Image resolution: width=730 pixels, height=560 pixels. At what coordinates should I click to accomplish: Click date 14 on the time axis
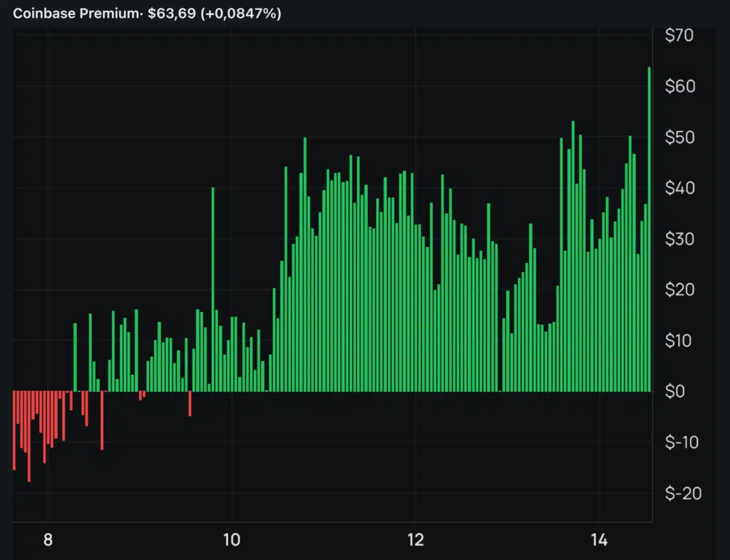click(x=600, y=540)
